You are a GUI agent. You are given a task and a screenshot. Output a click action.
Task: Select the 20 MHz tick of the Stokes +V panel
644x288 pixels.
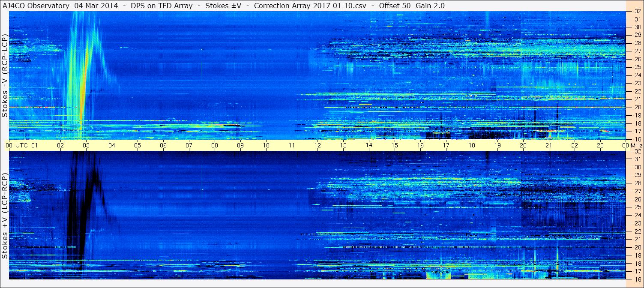click(637, 247)
